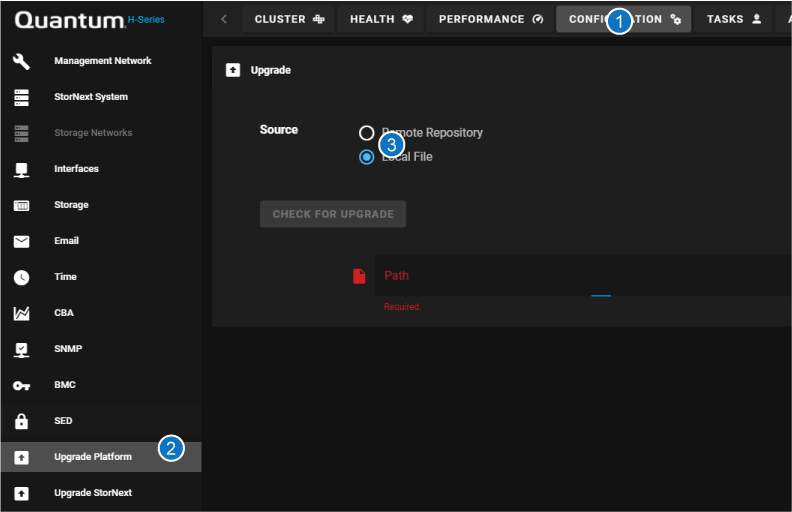Open StorNext System server icon
The height and width of the screenshot is (512, 792).
click(x=21, y=97)
